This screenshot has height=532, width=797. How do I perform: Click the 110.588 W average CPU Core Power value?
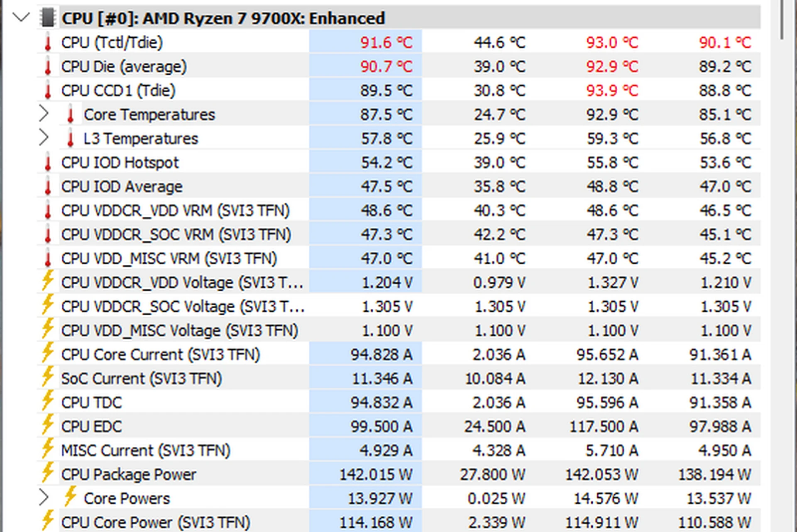tap(715, 523)
